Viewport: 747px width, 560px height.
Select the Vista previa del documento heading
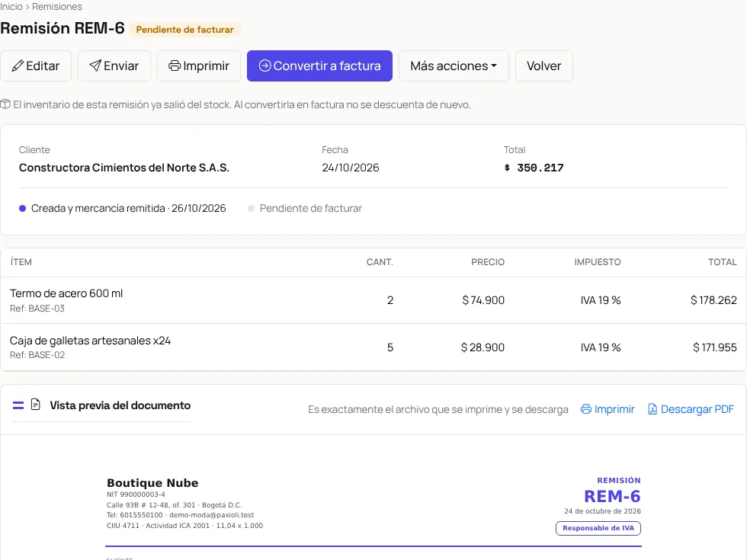pos(120,405)
